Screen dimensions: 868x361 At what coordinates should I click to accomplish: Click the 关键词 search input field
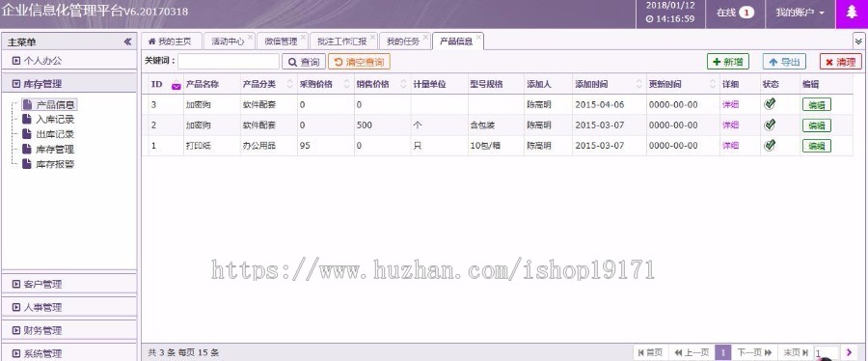coord(229,62)
